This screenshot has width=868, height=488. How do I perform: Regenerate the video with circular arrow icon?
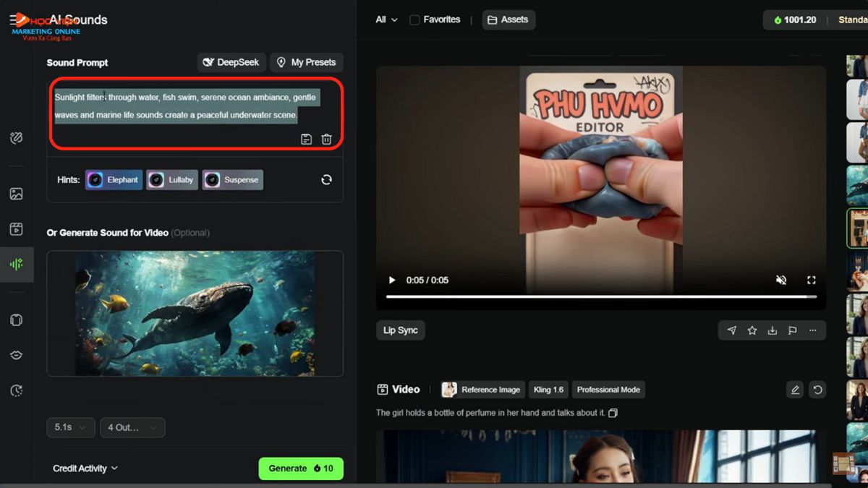817,390
